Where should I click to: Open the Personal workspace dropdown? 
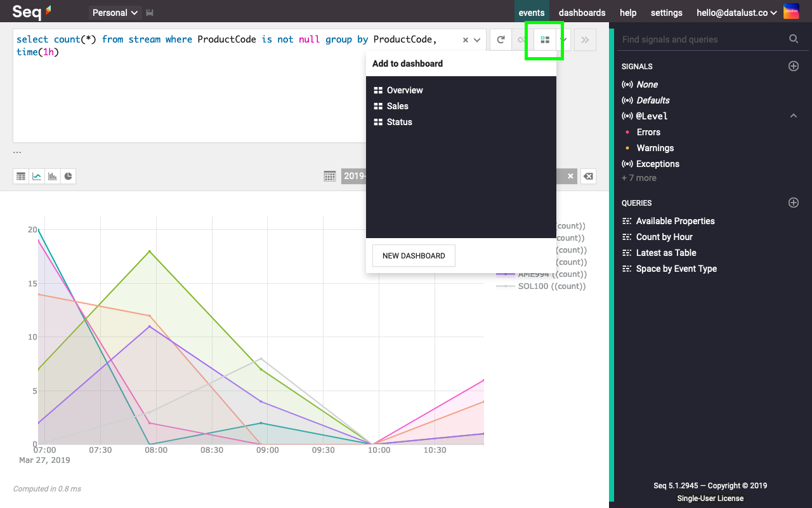click(115, 13)
